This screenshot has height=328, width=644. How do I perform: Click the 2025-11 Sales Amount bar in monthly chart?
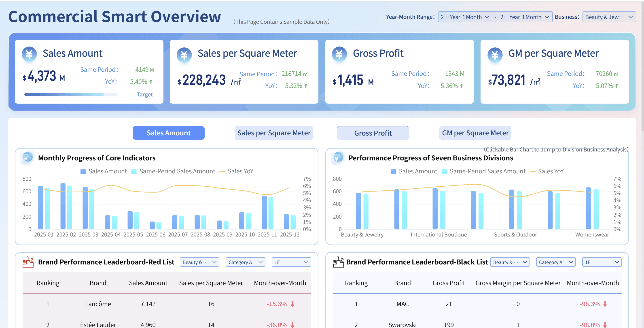264,212
